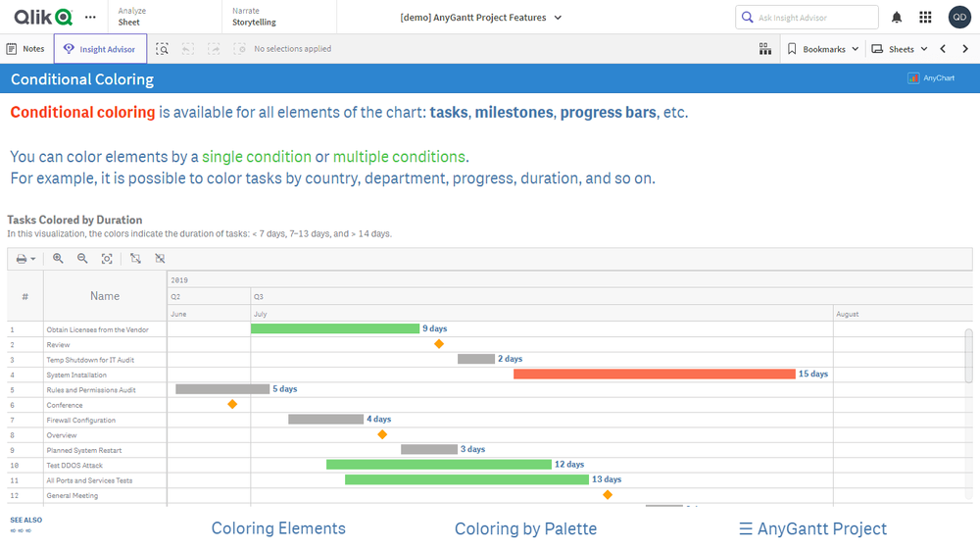
Task: Expand the Bookmarks dropdown
Action: click(x=823, y=49)
